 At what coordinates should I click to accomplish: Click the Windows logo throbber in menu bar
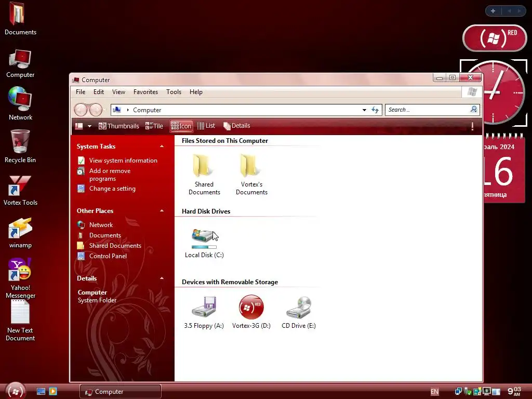tap(472, 92)
